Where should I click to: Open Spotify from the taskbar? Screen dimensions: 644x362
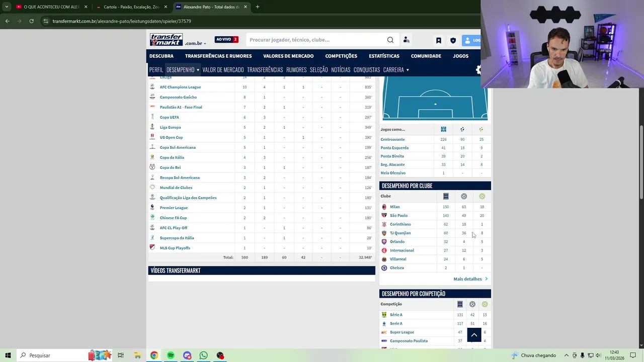click(x=171, y=355)
